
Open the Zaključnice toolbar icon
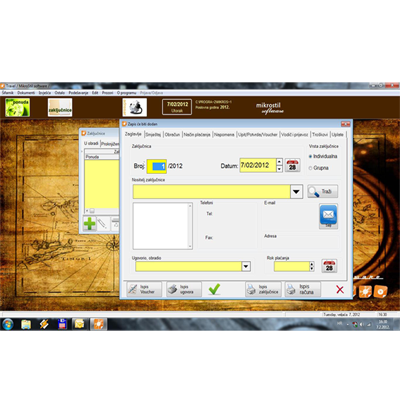pos(60,107)
